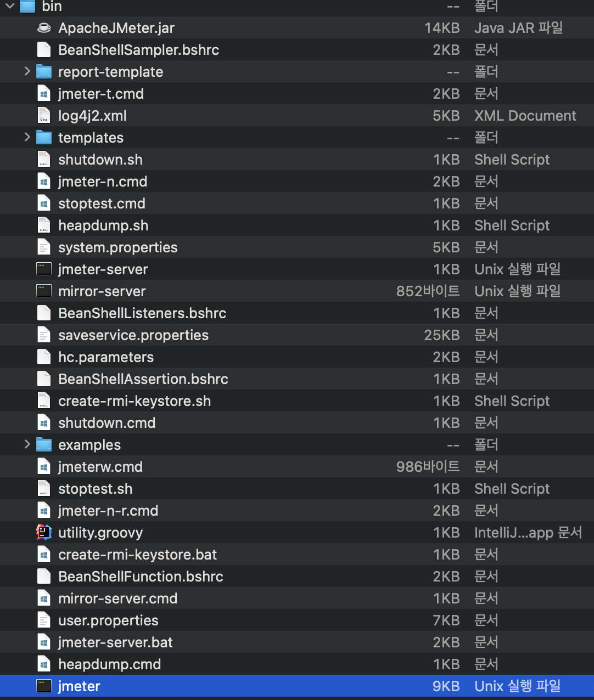
Task: Click the saveservice.properties text file icon
Action: tap(44, 335)
